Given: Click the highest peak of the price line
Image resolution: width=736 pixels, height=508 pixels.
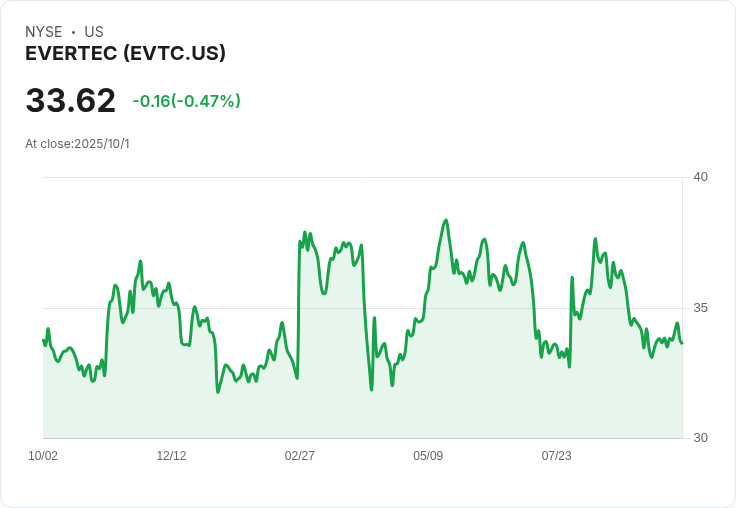Looking at the screenshot, I should point(446,221).
